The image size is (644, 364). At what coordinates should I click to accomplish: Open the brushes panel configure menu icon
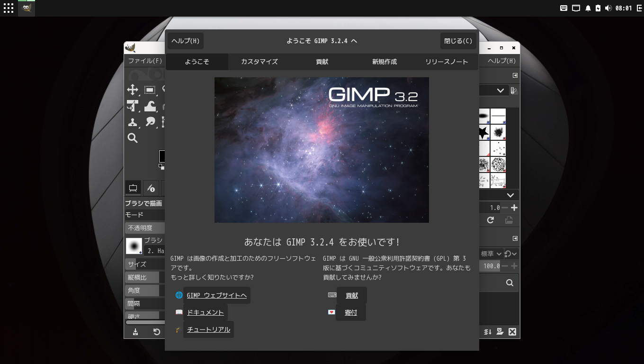coord(515,75)
